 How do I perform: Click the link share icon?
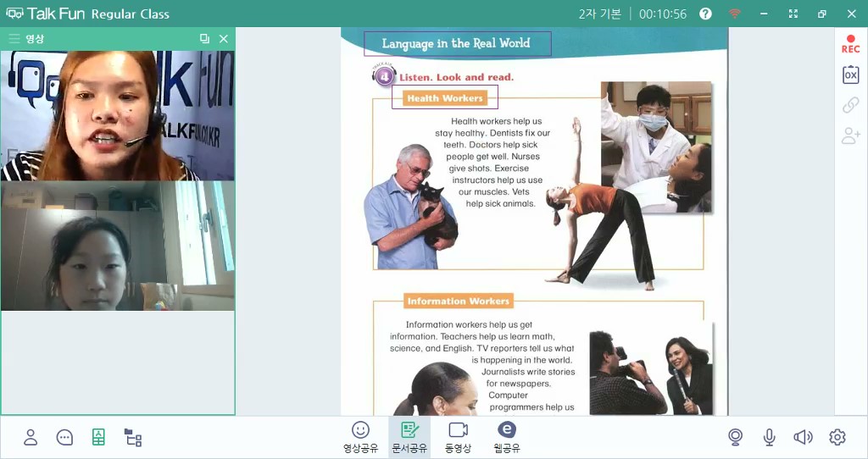click(x=850, y=105)
